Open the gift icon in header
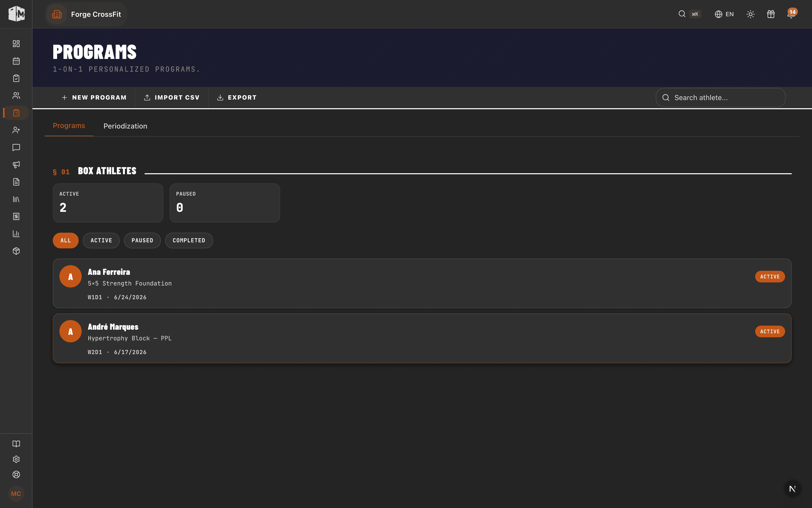The image size is (812, 508). coord(771,14)
